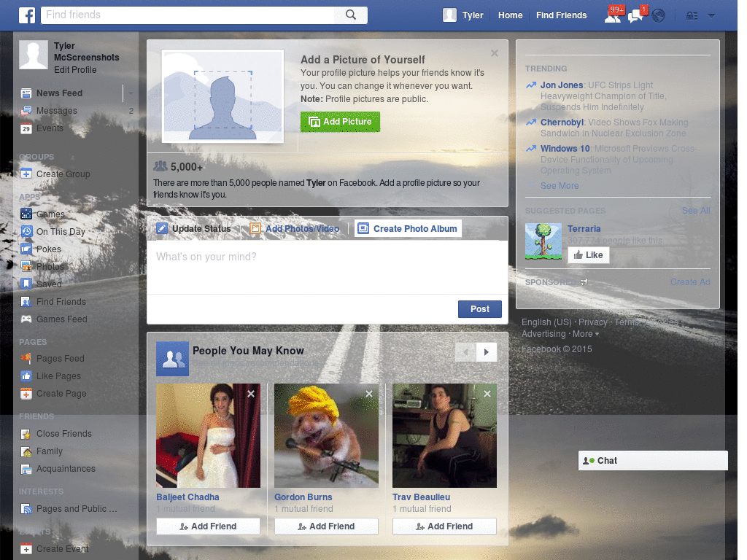Click See All suggested pages
Screen dimensions: 747x560
pos(696,211)
